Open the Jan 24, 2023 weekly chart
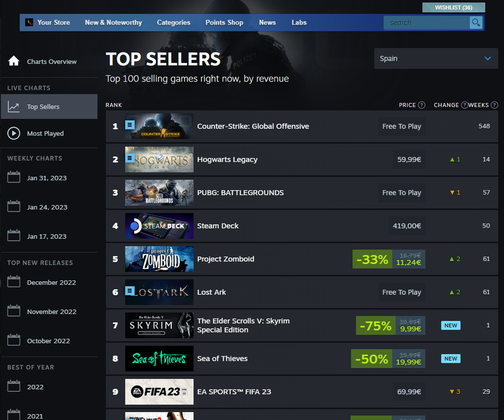The height and width of the screenshot is (420, 504). [47, 207]
